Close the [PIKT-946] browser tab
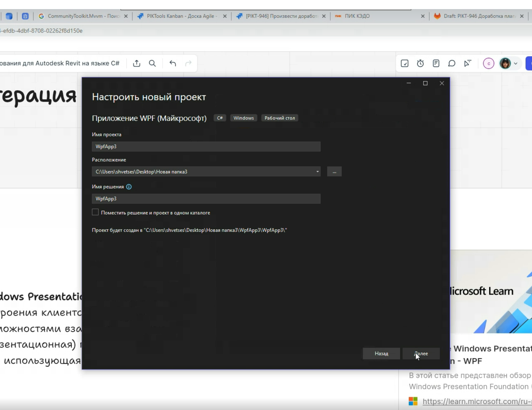This screenshot has height=410, width=532. (x=324, y=16)
